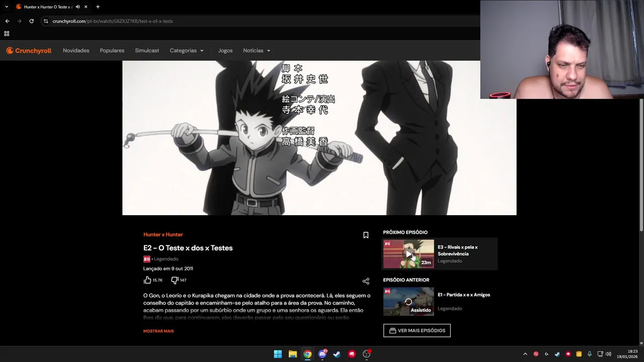This screenshot has width=644, height=362.
Task: Click VER MAIS EPISÓDIOS button
Action: [417, 330]
